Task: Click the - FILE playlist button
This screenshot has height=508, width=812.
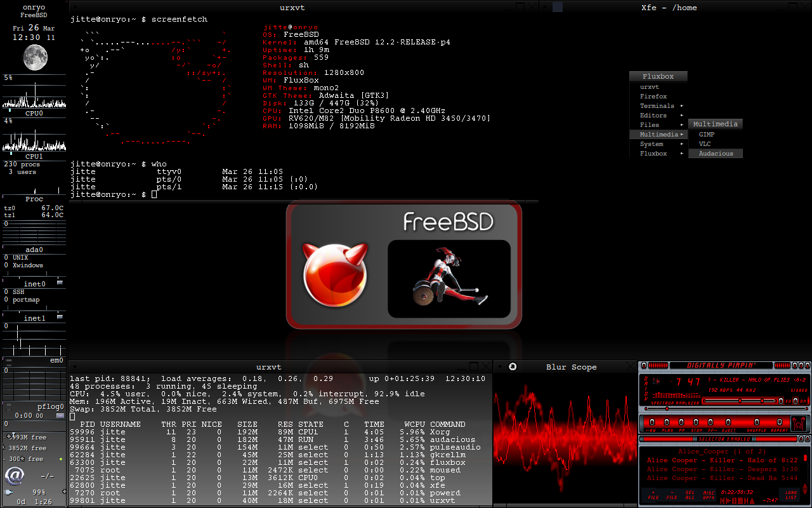Action: [x=672, y=495]
